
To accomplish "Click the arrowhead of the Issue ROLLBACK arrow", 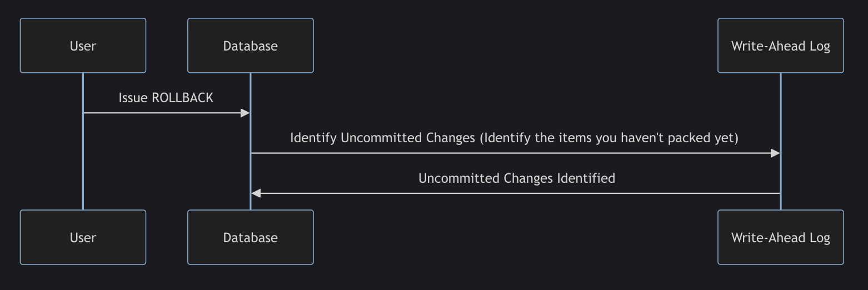I will point(245,113).
